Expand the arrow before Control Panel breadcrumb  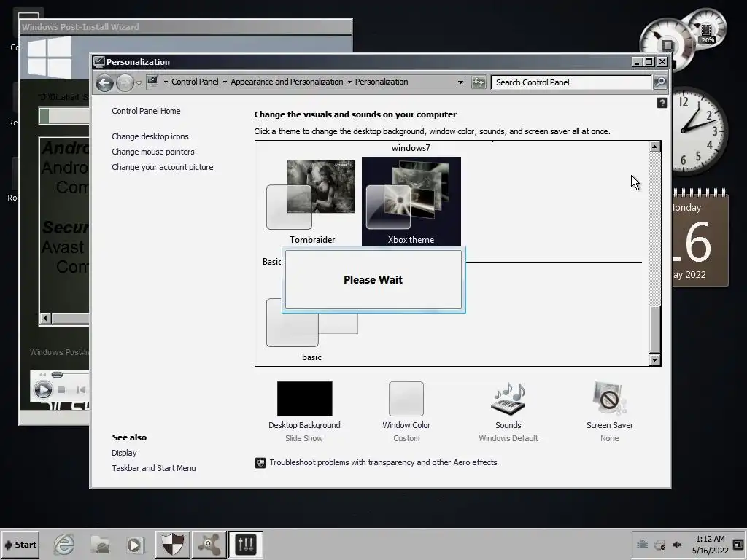pos(166,82)
